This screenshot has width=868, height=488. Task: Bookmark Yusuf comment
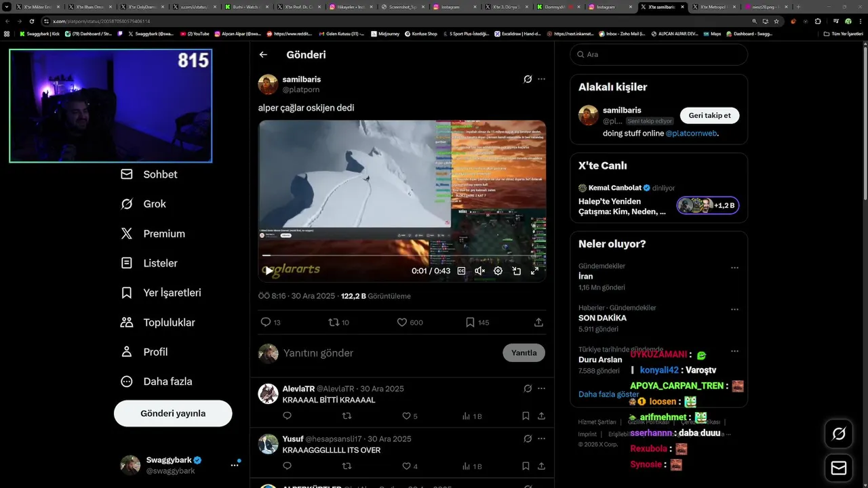tap(526, 466)
